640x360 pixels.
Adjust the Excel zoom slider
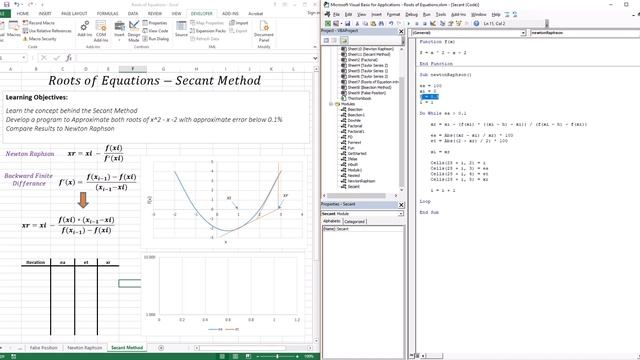point(278,356)
